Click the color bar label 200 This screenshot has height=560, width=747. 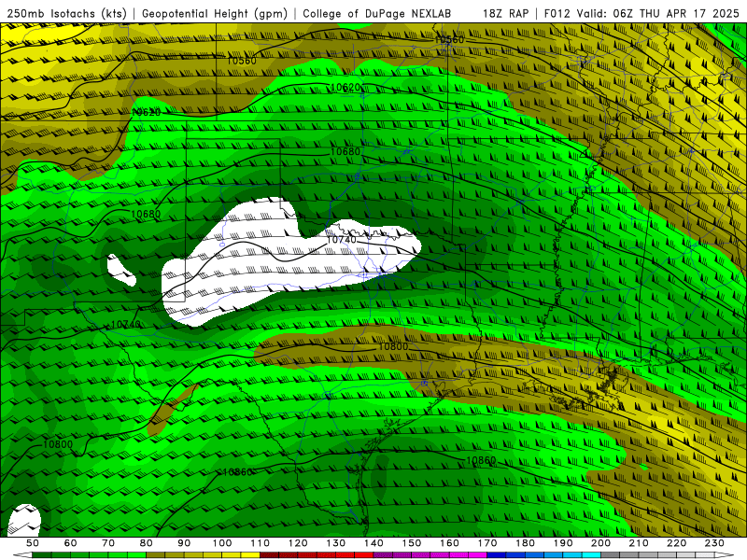[x=600, y=543]
